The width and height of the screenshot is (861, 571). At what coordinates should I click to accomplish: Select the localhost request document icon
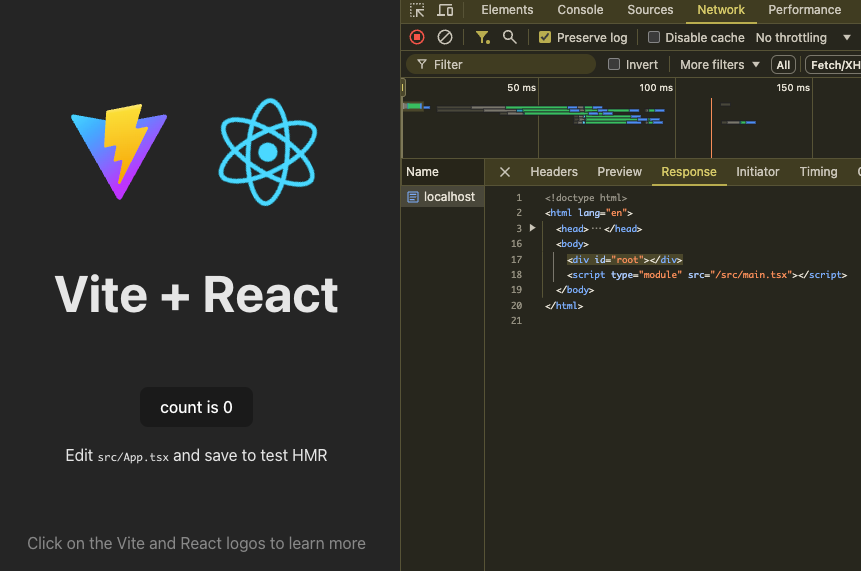click(x=413, y=197)
